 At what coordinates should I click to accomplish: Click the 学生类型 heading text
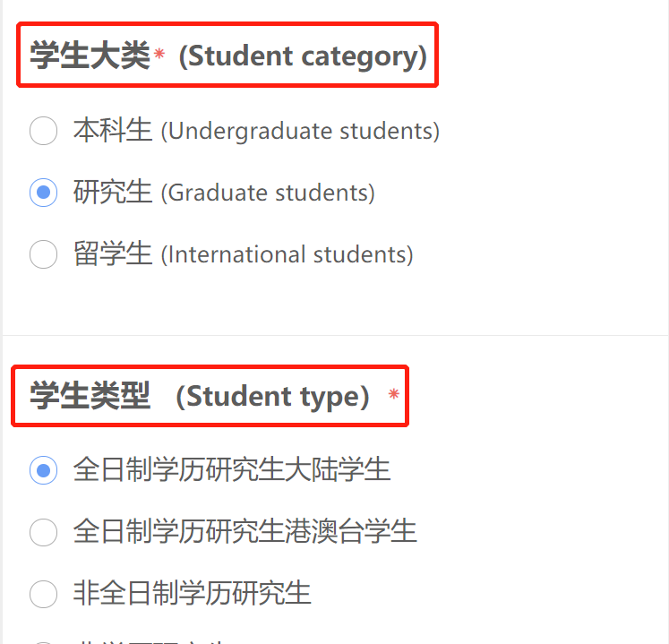click(x=90, y=395)
